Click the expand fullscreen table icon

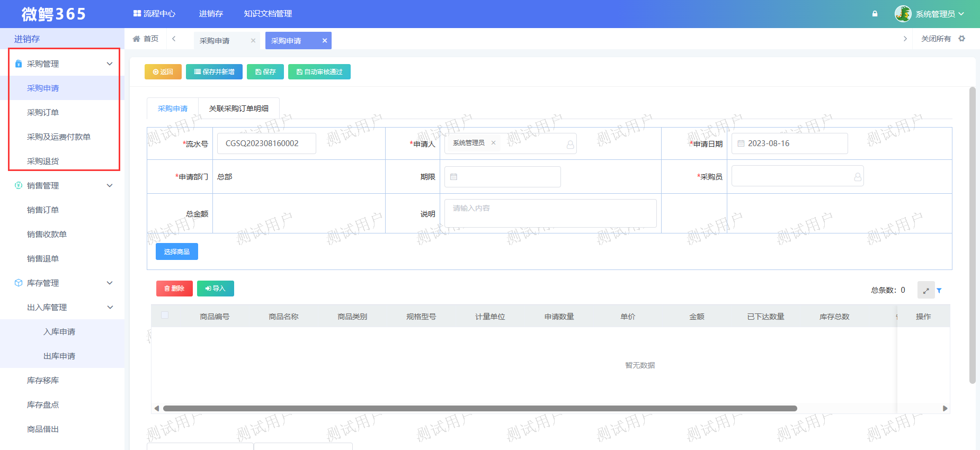pos(925,291)
